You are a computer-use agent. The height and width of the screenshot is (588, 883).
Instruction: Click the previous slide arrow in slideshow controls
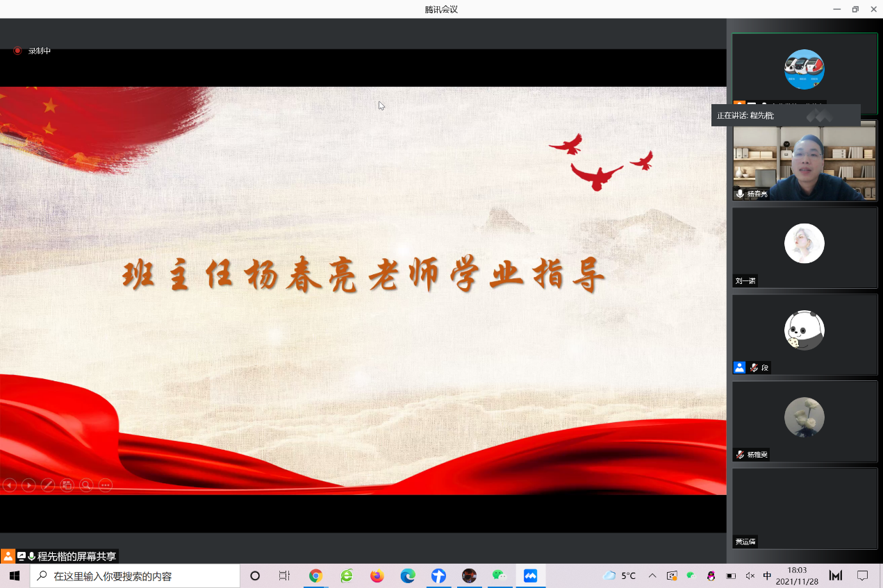coord(10,485)
